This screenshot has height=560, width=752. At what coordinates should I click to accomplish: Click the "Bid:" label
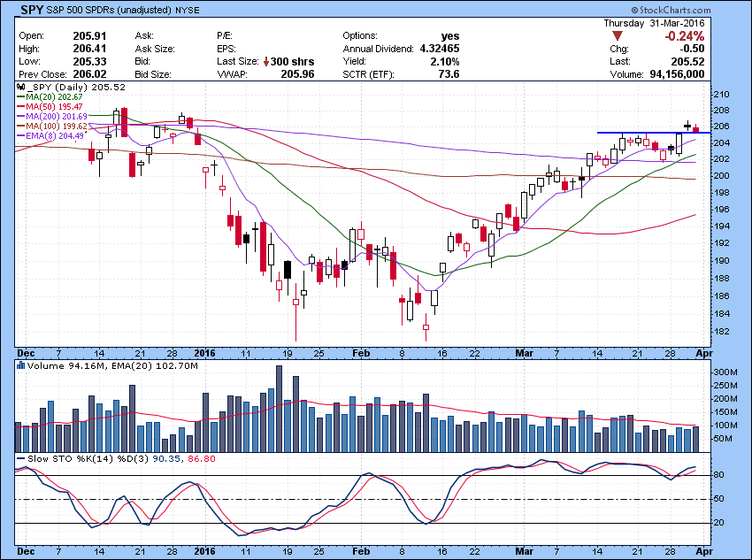[143, 61]
